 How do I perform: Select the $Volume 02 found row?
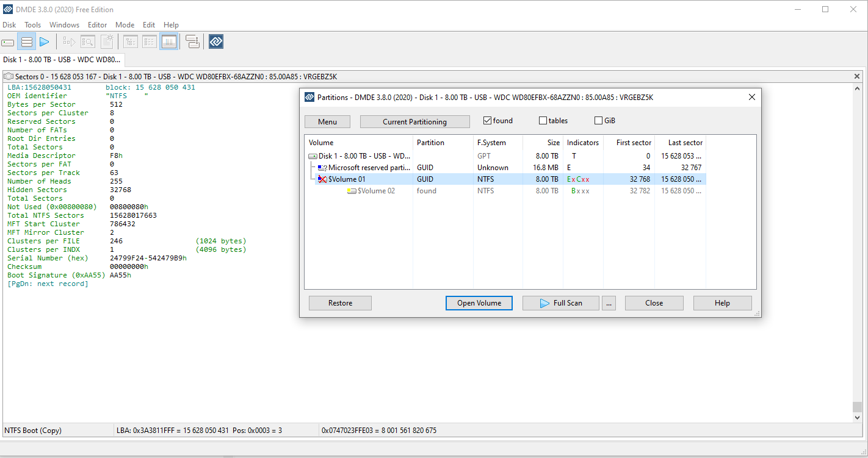(x=505, y=191)
